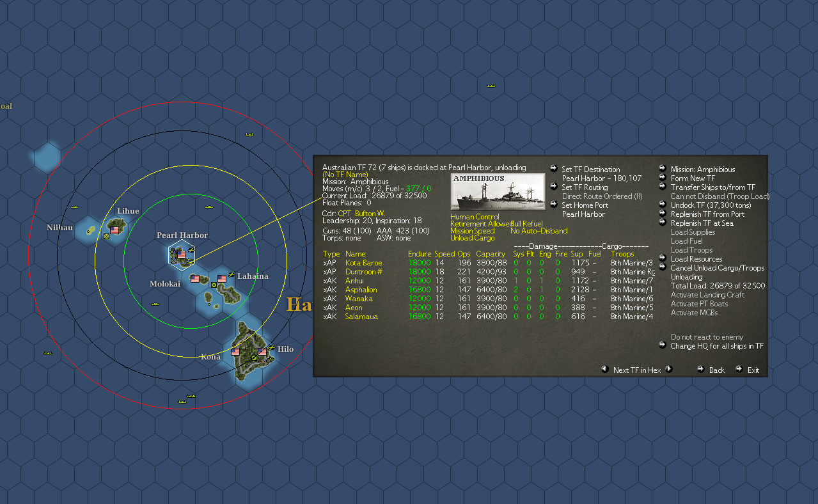Click the US flag icon at Lahaina

(222, 279)
